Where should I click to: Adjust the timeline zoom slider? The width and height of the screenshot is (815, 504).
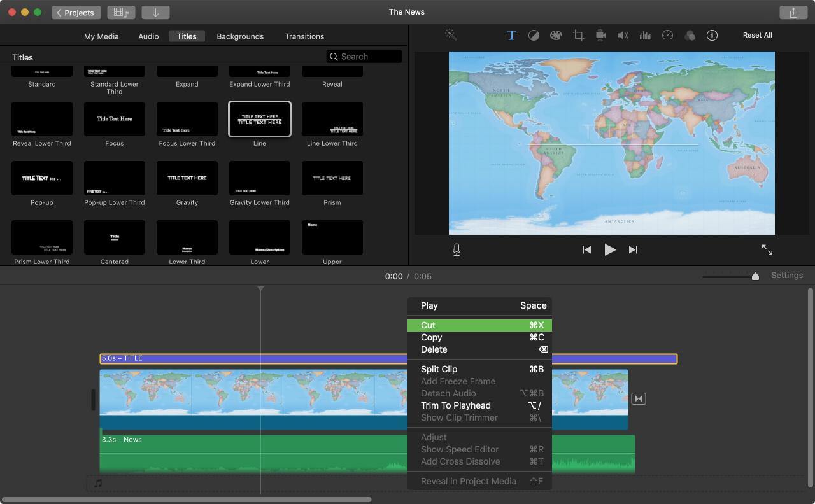(x=755, y=276)
